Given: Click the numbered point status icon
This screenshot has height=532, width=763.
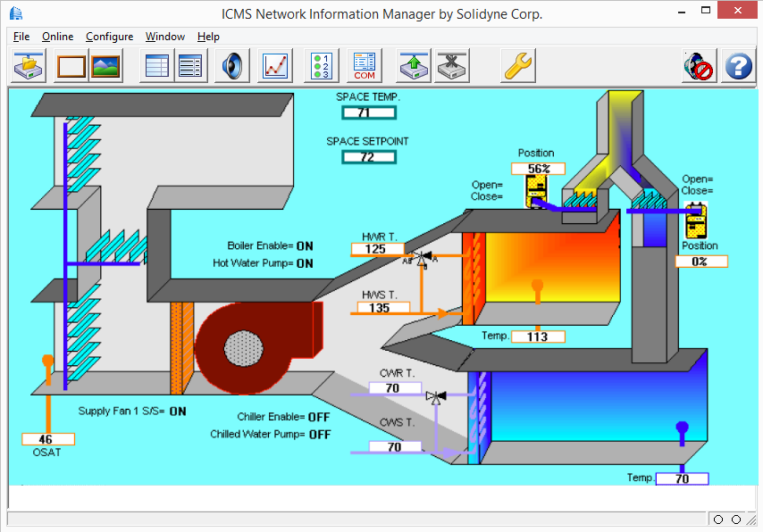Looking at the screenshot, I should pyautogui.click(x=321, y=65).
